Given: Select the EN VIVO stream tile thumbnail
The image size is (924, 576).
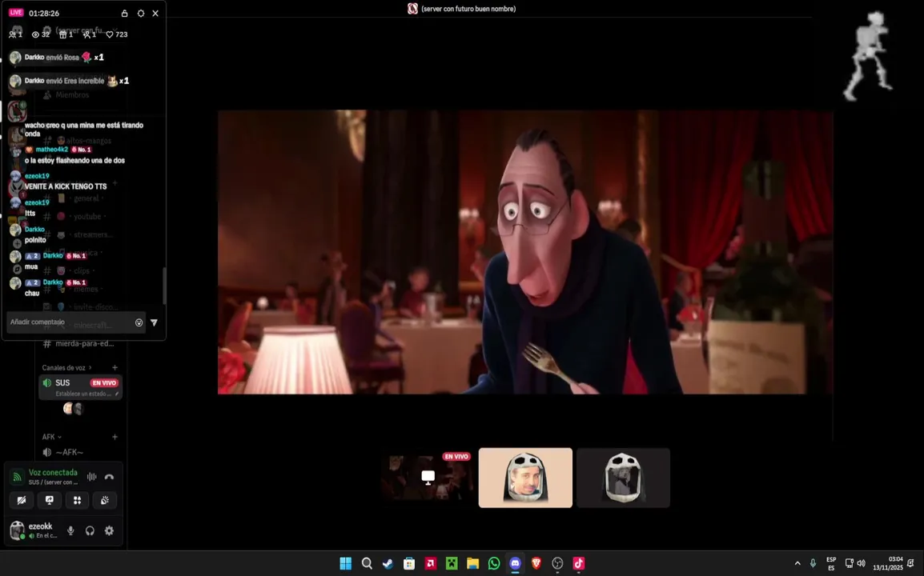Looking at the screenshot, I should click(x=428, y=478).
